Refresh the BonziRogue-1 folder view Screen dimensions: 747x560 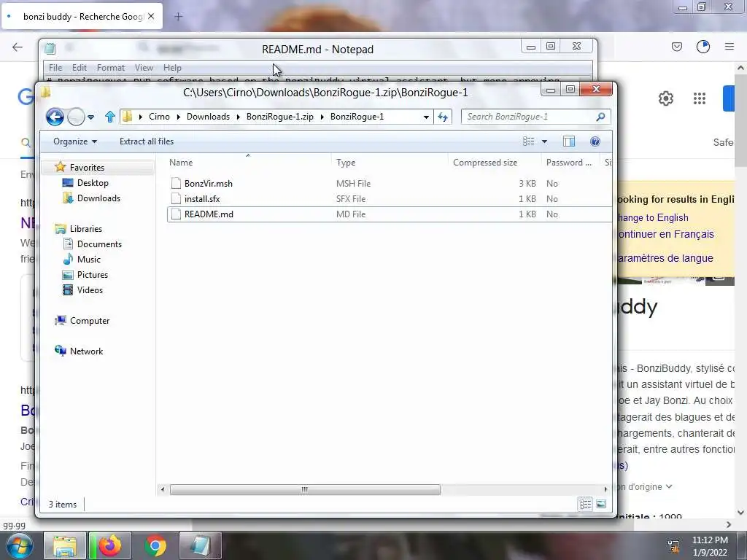443,117
